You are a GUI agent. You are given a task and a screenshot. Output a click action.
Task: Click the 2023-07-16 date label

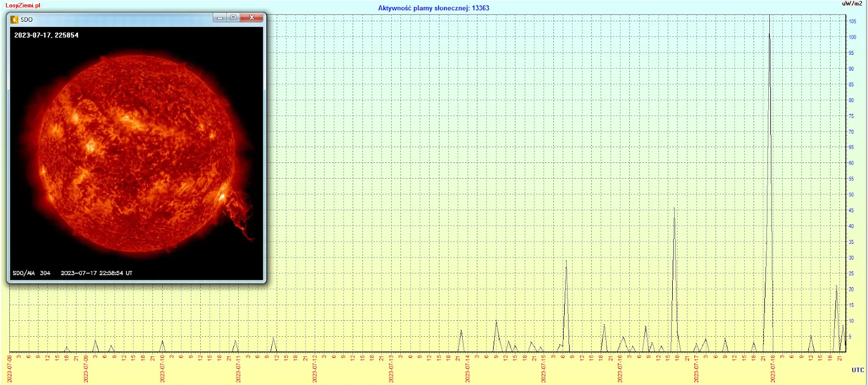[x=620, y=369]
